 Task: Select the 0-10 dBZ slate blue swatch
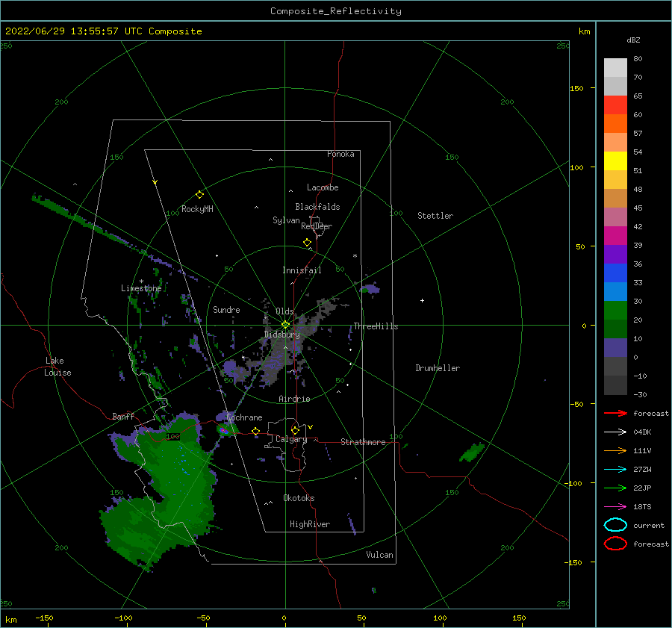pyautogui.click(x=615, y=347)
